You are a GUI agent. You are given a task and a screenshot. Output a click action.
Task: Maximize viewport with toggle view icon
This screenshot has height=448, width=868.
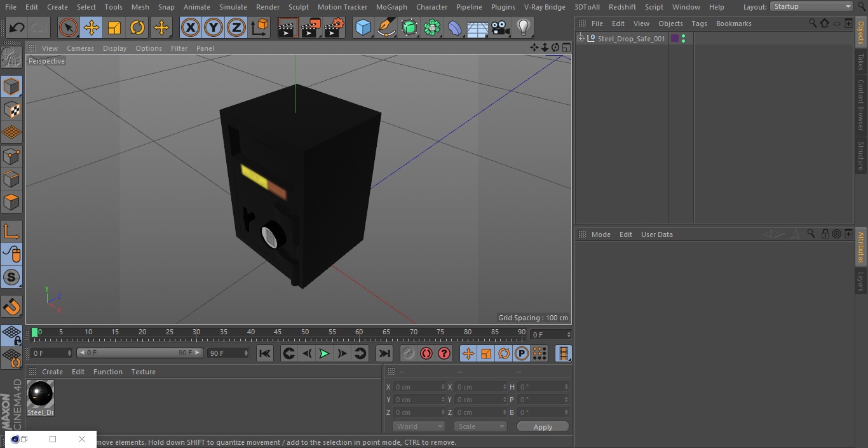566,48
